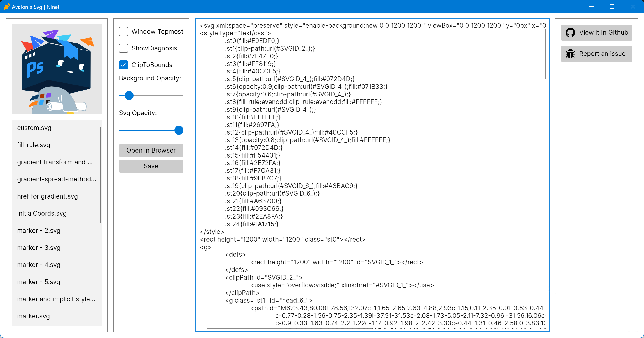Click the bug icon for reporting issues
644x338 pixels.
[570, 54]
